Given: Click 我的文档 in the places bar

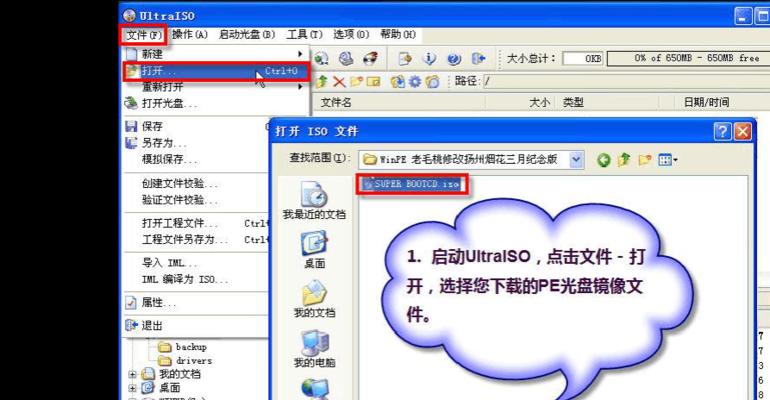Looking at the screenshot, I should tap(314, 299).
